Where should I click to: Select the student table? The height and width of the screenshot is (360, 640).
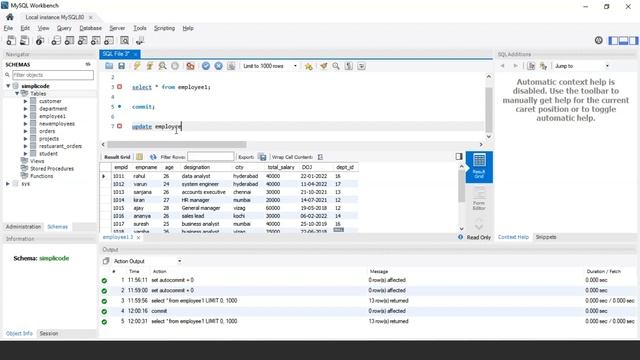[x=48, y=153]
